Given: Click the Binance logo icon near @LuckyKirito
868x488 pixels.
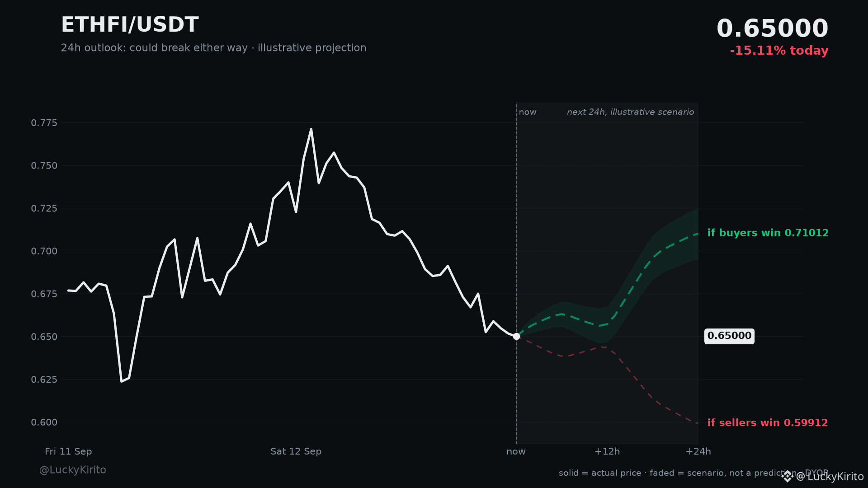Looking at the screenshot, I should tap(787, 476).
